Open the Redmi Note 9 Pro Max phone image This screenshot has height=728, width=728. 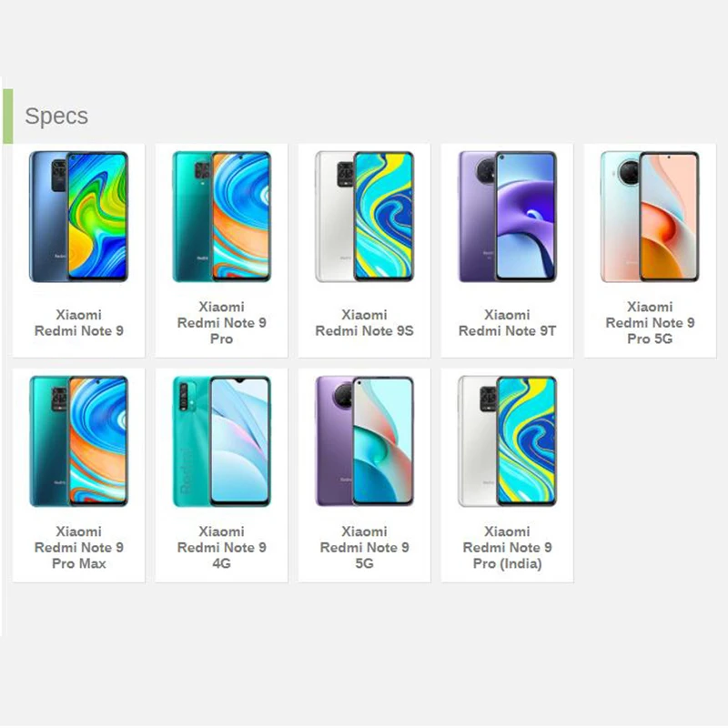pos(78,441)
